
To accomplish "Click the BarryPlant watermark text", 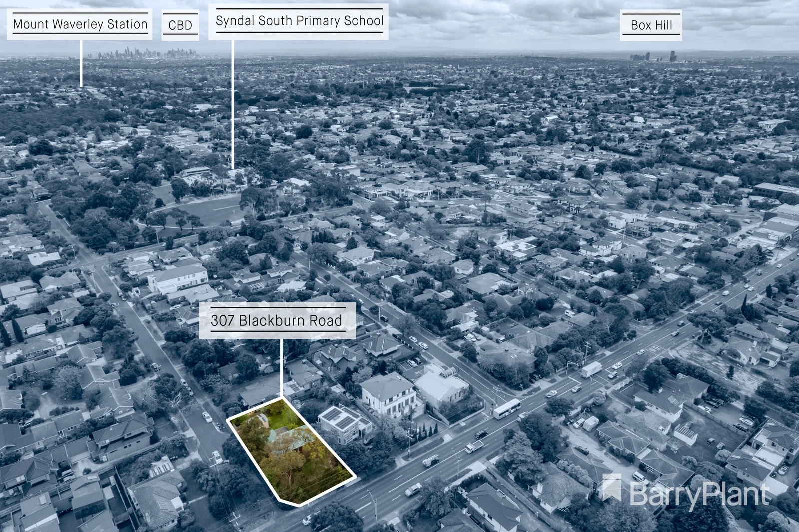I will (699, 494).
